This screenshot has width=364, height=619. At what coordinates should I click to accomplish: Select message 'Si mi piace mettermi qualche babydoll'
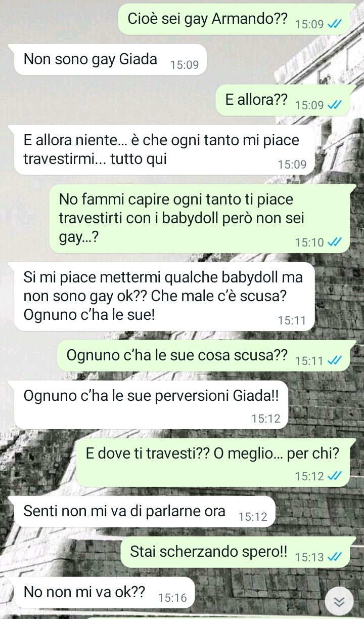click(x=164, y=297)
